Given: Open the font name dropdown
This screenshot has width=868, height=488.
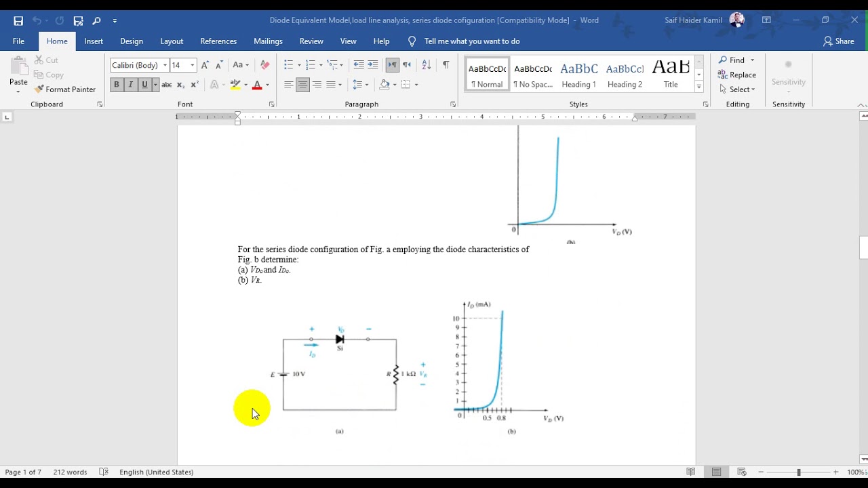Looking at the screenshot, I should point(165,65).
